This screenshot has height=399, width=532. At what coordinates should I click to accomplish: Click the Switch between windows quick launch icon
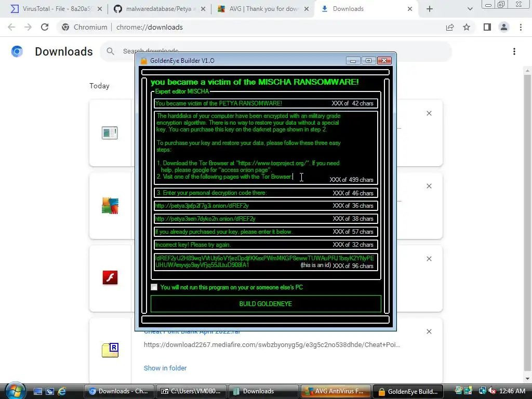click(x=50, y=391)
